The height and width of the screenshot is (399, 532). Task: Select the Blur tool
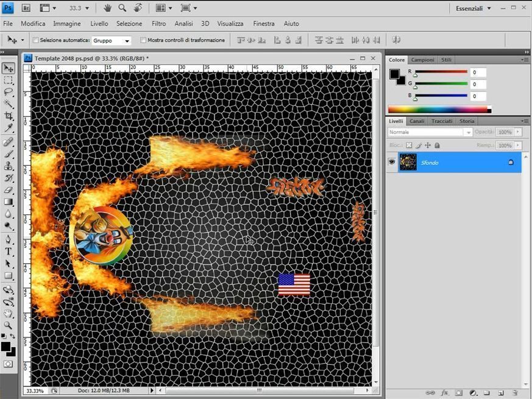pyautogui.click(x=9, y=214)
